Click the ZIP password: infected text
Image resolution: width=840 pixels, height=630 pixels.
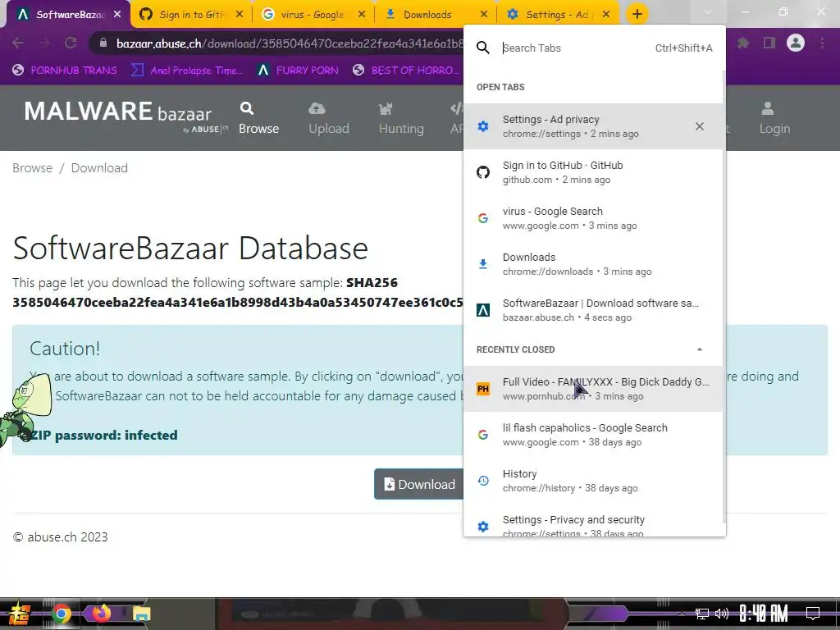[103, 435]
